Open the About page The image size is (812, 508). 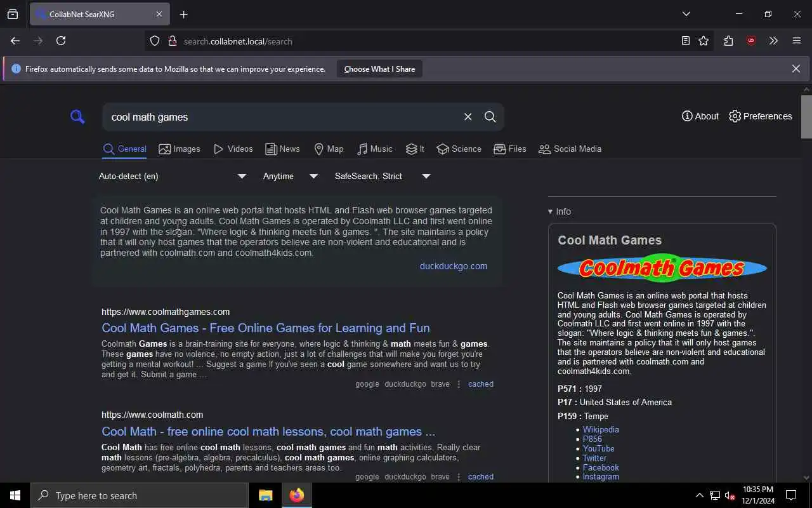pyautogui.click(x=700, y=116)
